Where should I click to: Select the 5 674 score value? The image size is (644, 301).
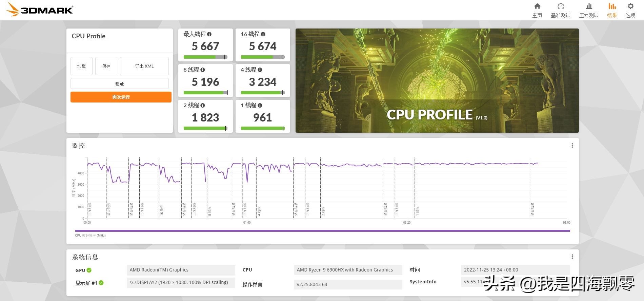(263, 46)
